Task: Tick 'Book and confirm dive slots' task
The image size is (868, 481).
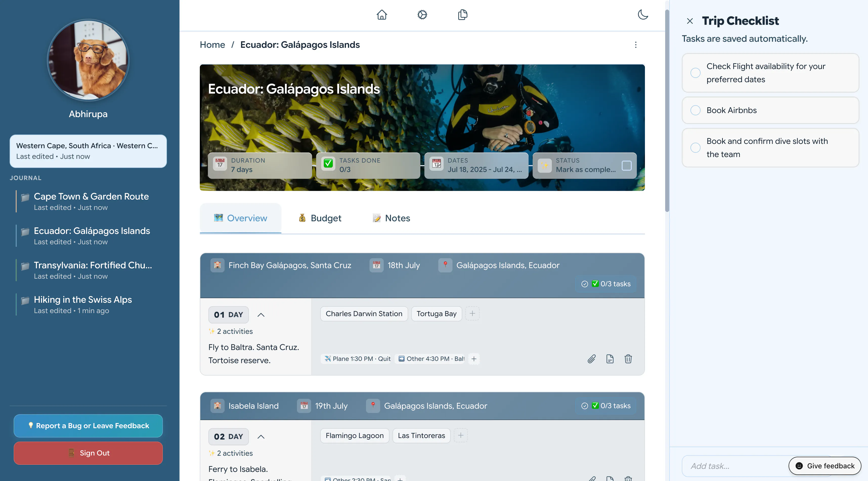Action: pos(696,147)
